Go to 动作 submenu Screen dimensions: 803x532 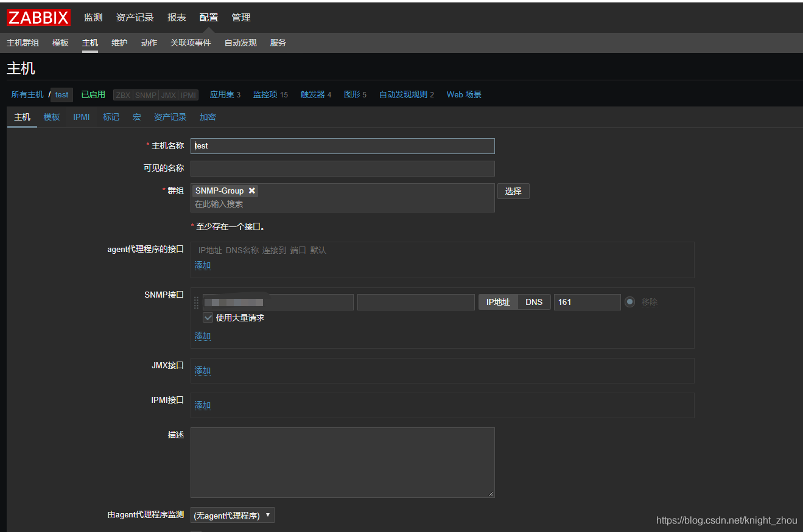(x=149, y=43)
